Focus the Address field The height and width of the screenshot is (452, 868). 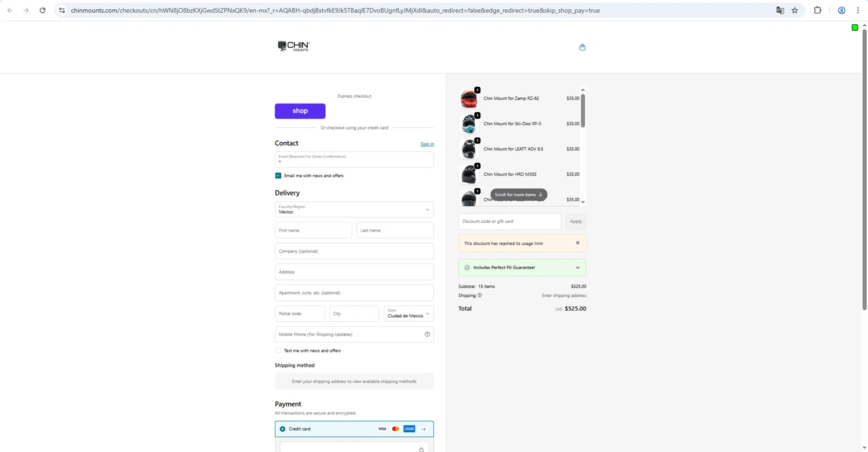coord(354,272)
